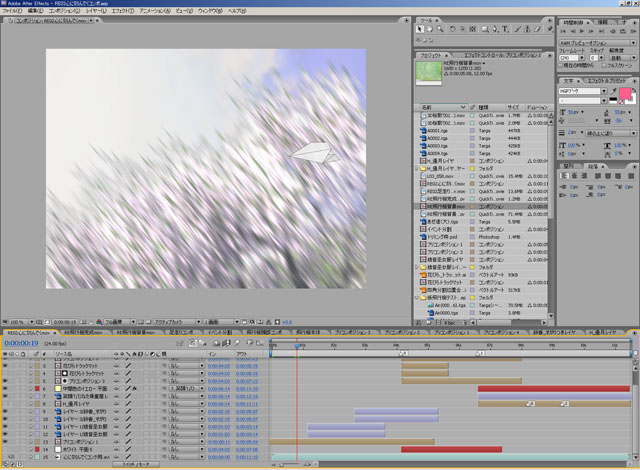Viewport: 640px width, 470px height.
Task: Select the Zoom magnifier tool
Action: tap(440, 29)
